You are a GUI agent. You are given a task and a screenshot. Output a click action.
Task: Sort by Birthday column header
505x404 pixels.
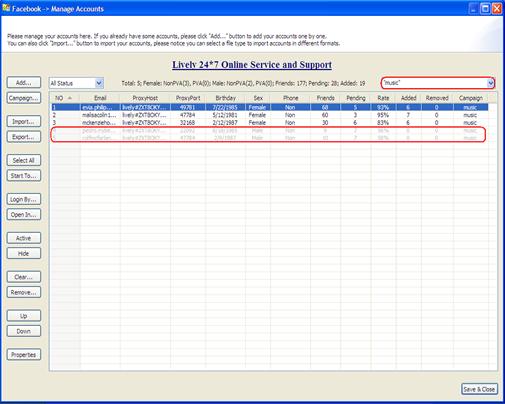coord(226,98)
